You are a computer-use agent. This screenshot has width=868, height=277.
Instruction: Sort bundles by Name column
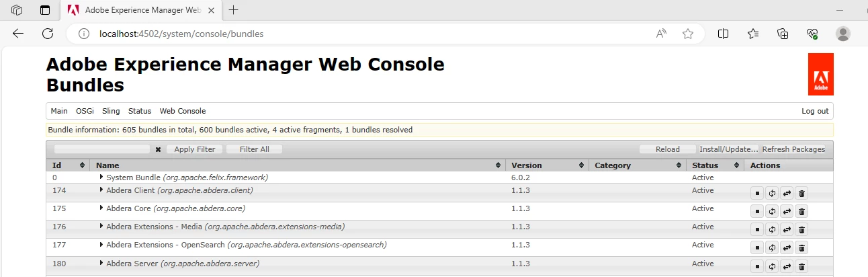click(298, 165)
